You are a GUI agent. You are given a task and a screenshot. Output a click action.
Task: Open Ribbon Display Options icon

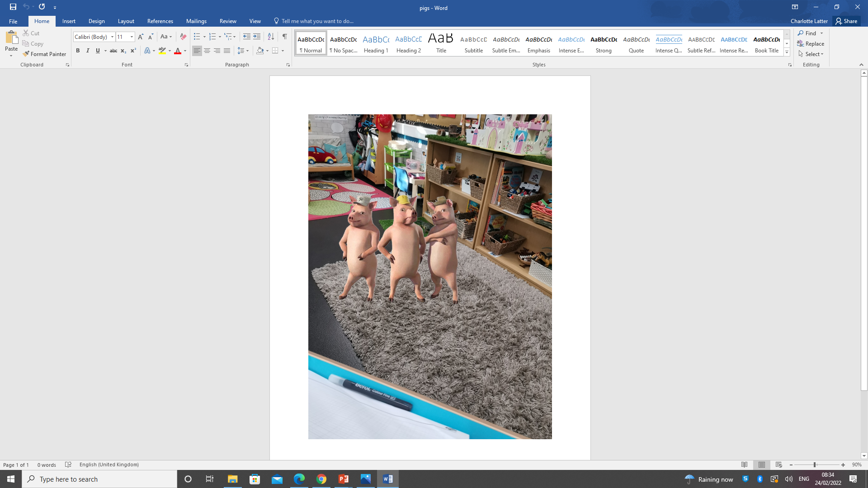pos(795,7)
